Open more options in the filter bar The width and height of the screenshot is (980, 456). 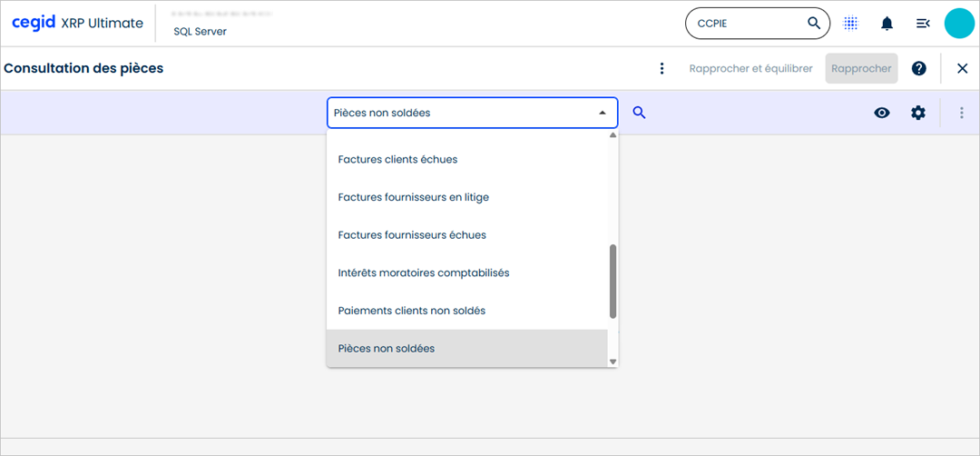pyautogui.click(x=962, y=113)
